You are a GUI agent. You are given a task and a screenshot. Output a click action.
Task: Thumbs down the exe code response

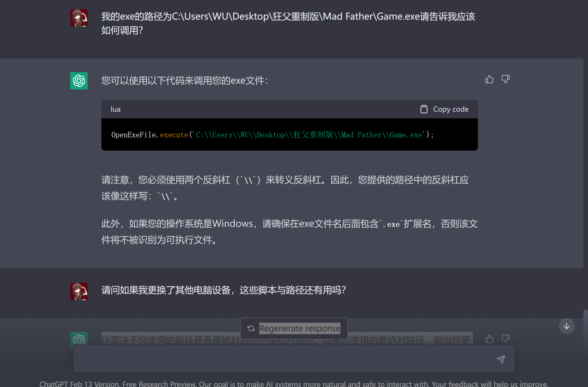pyautogui.click(x=506, y=79)
